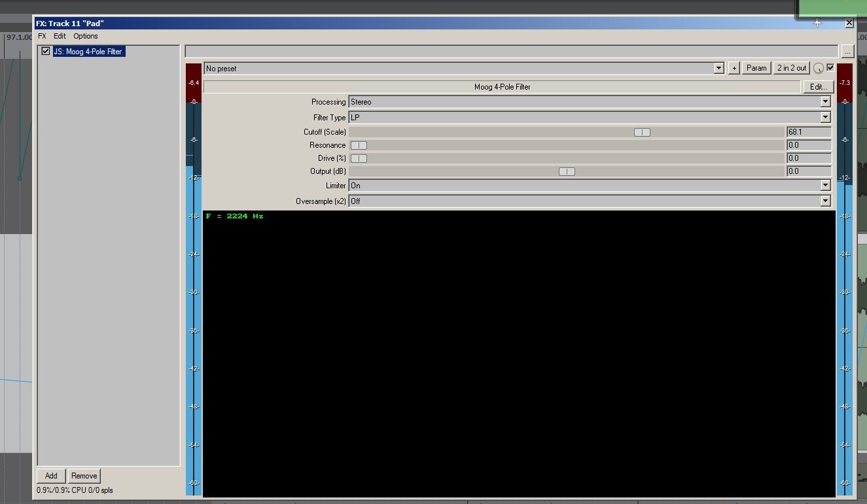The height and width of the screenshot is (504, 867).
Task: Click the Resonance value field
Action: tap(809, 145)
